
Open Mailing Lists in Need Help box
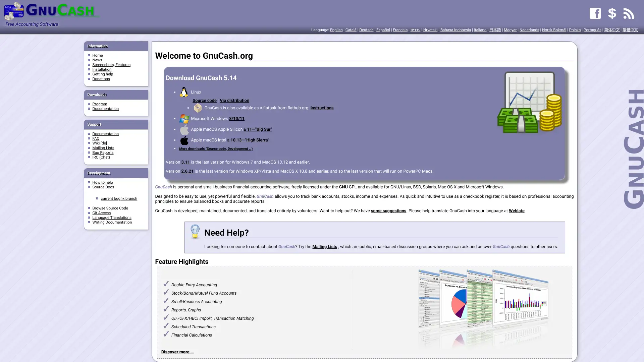pyautogui.click(x=324, y=247)
